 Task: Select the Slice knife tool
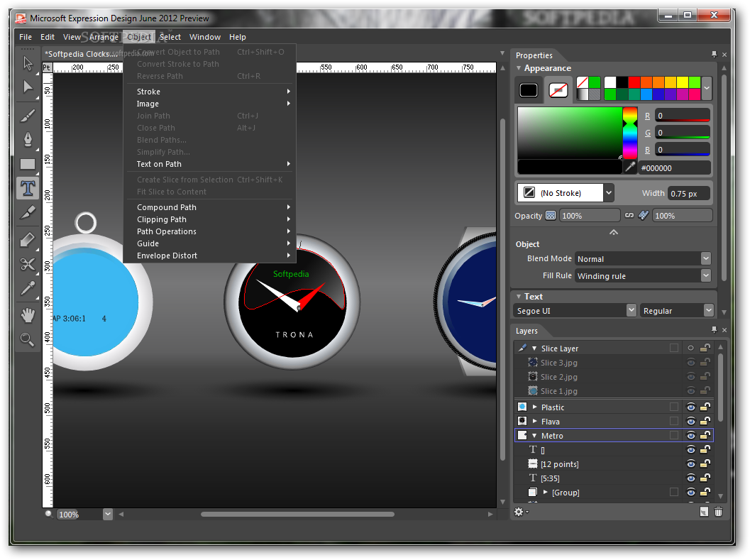pyautogui.click(x=28, y=212)
